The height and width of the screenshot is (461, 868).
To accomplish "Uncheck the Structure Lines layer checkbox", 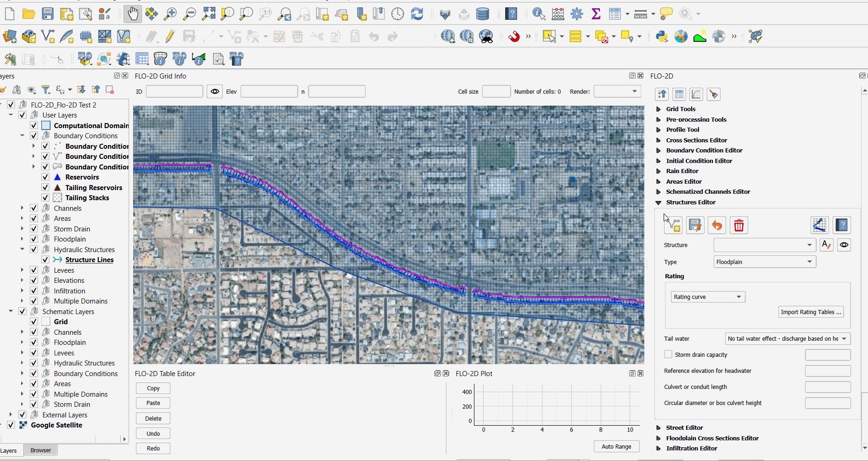I will [45, 260].
